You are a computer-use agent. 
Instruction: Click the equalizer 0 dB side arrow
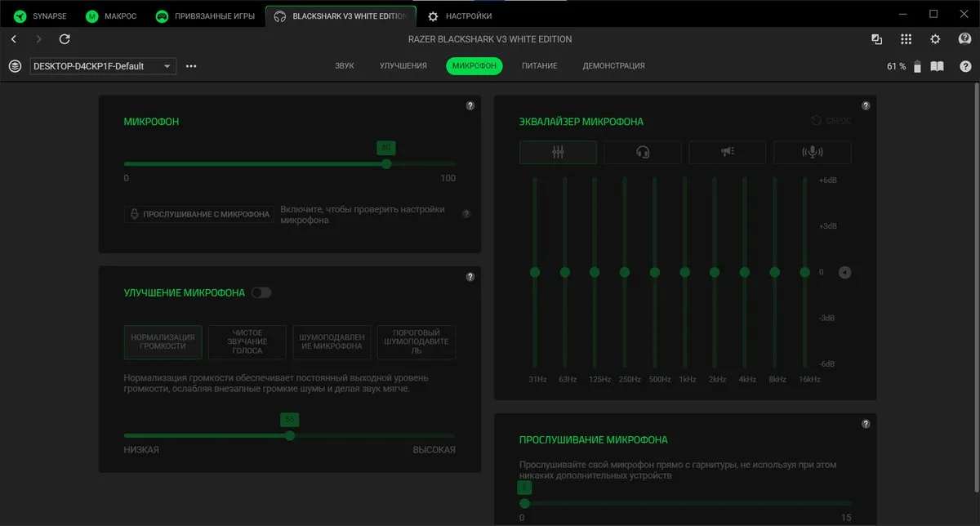coord(844,272)
